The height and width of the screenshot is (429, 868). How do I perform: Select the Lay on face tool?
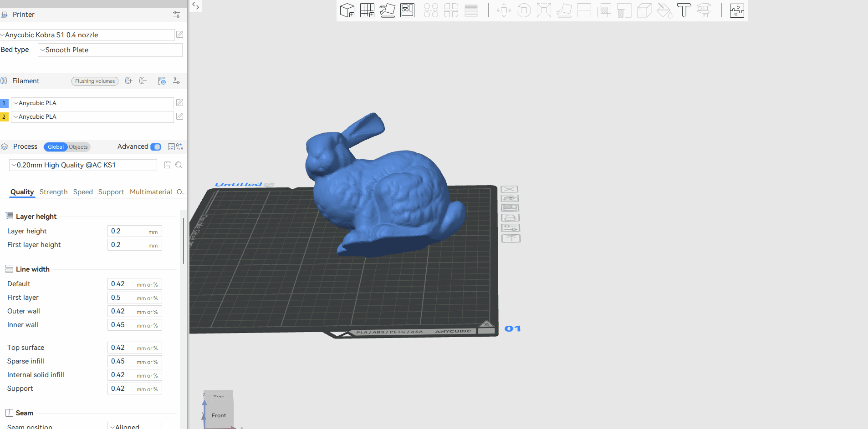[x=564, y=10]
